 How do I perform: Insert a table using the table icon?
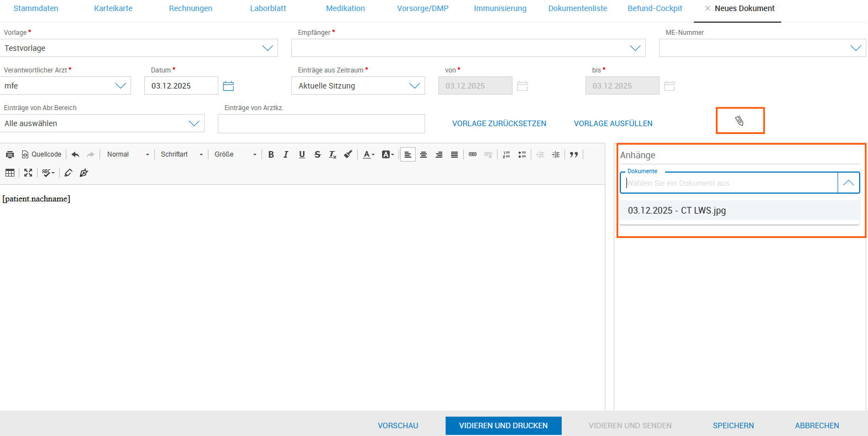point(10,173)
